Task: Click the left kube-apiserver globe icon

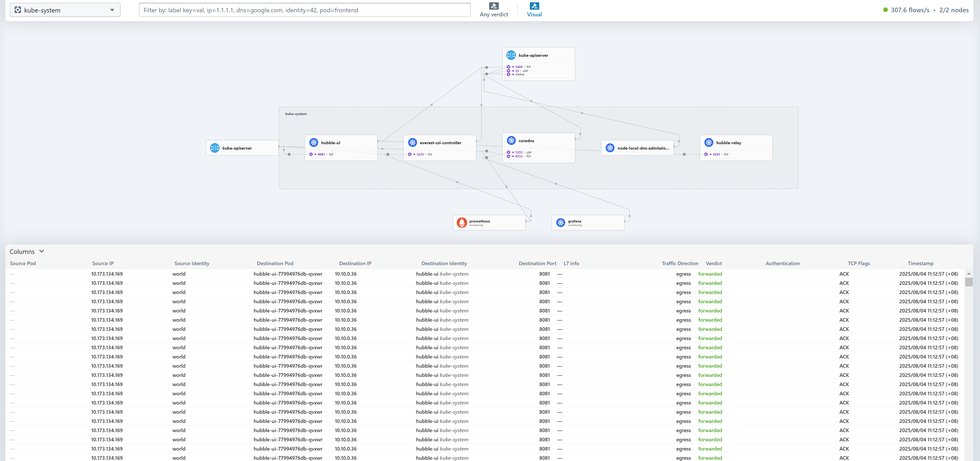Action: (214, 148)
